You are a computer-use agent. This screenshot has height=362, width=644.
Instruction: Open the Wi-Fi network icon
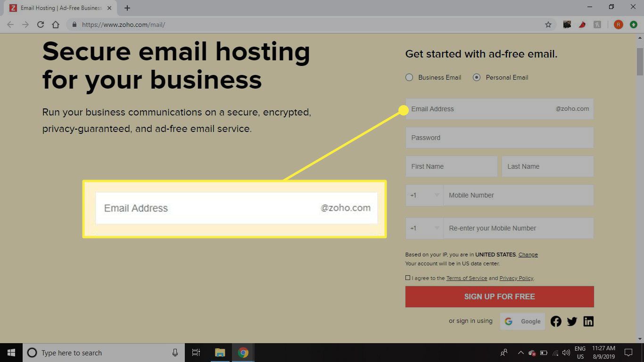[555, 353]
